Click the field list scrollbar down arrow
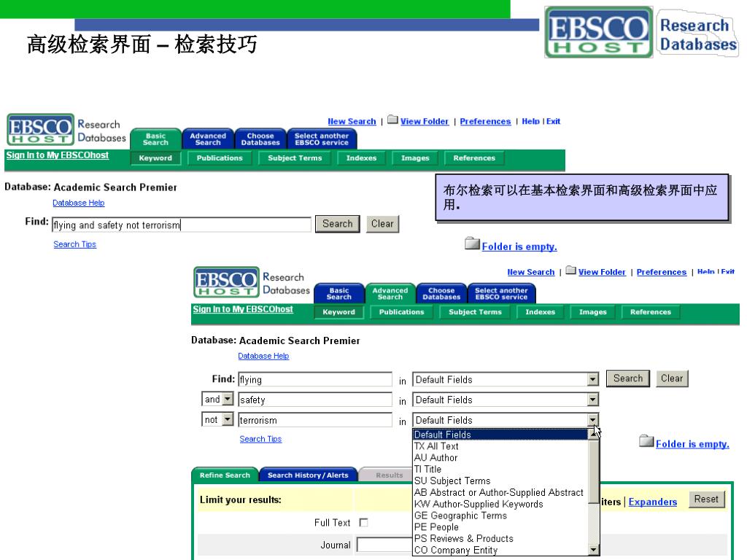 (x=593, y=550)
